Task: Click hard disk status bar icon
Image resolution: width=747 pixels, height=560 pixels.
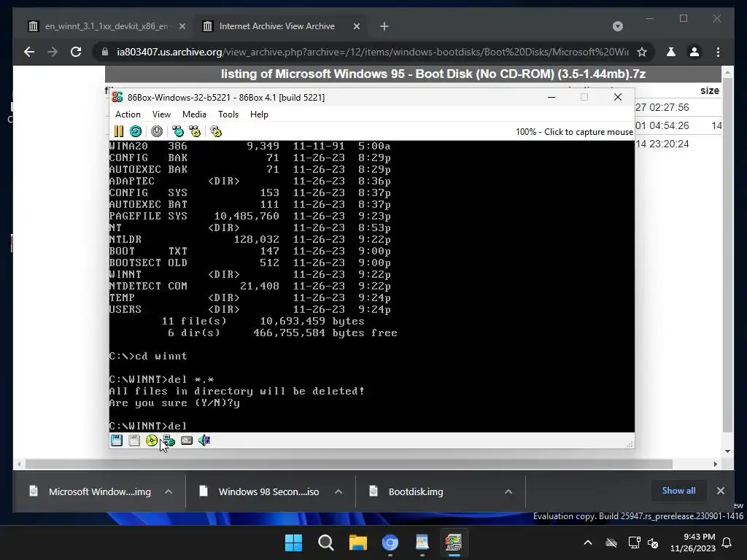Action: (x=187, y=440)
